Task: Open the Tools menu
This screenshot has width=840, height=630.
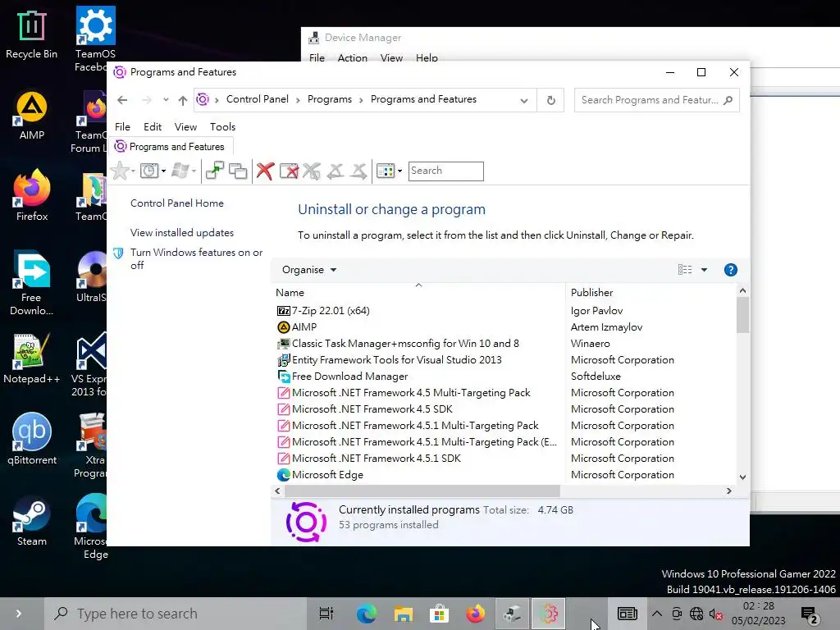Action: coord(222,127)
